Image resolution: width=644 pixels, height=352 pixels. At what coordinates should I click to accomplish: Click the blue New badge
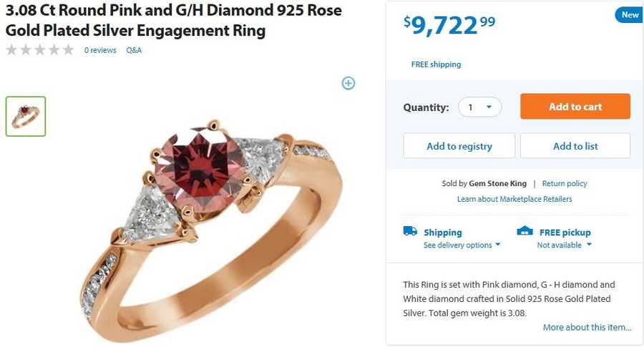[629, 15]
